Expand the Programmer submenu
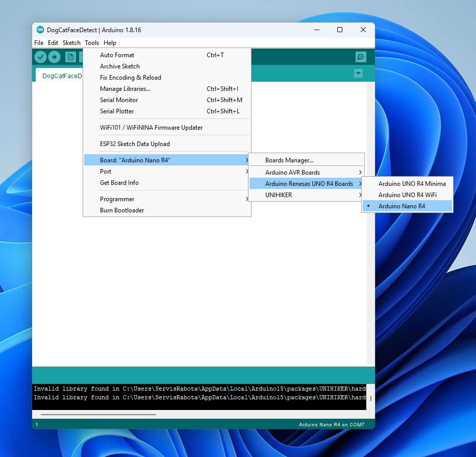The height and width of the screenshot is (457, 476). click(x=167, y=199)
